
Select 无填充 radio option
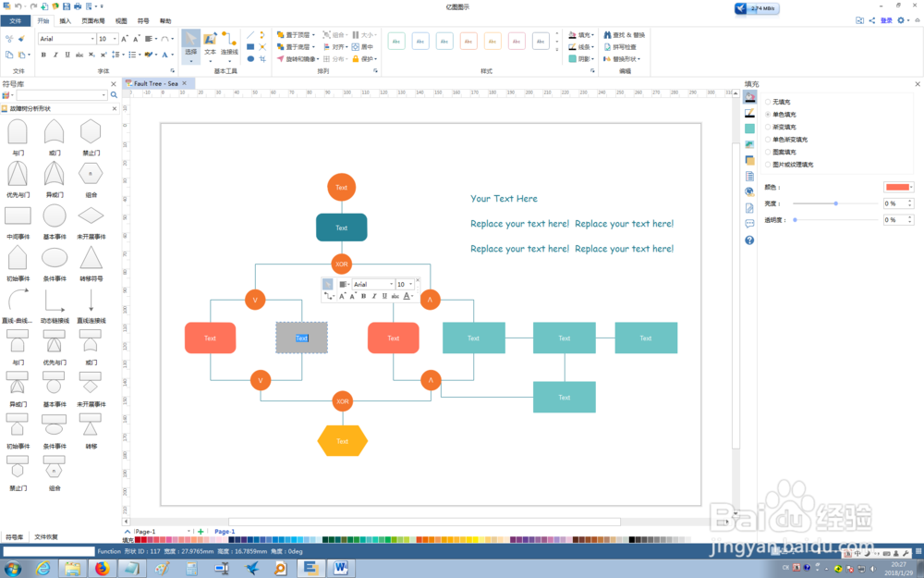coord(768,102)
